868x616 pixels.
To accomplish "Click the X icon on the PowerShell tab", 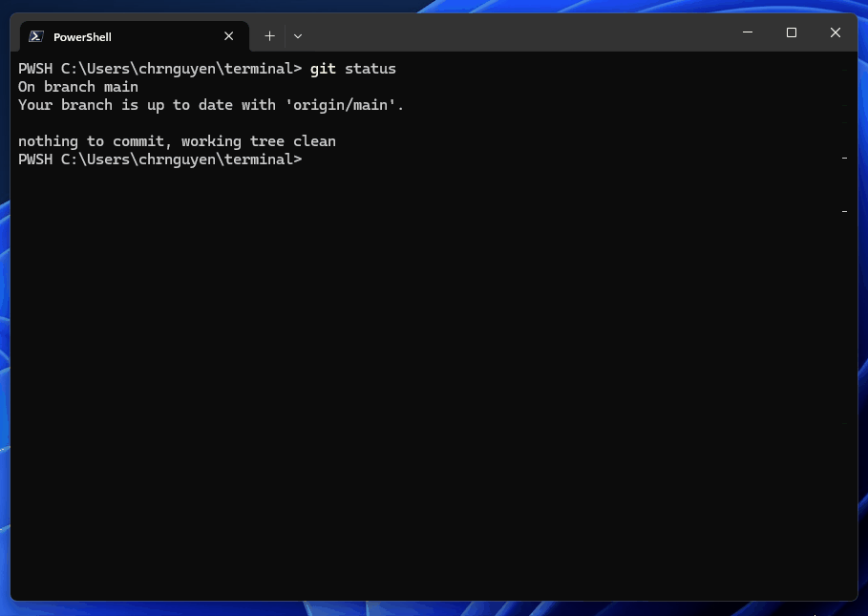I will pyautogui.click(x=228, y=36).
